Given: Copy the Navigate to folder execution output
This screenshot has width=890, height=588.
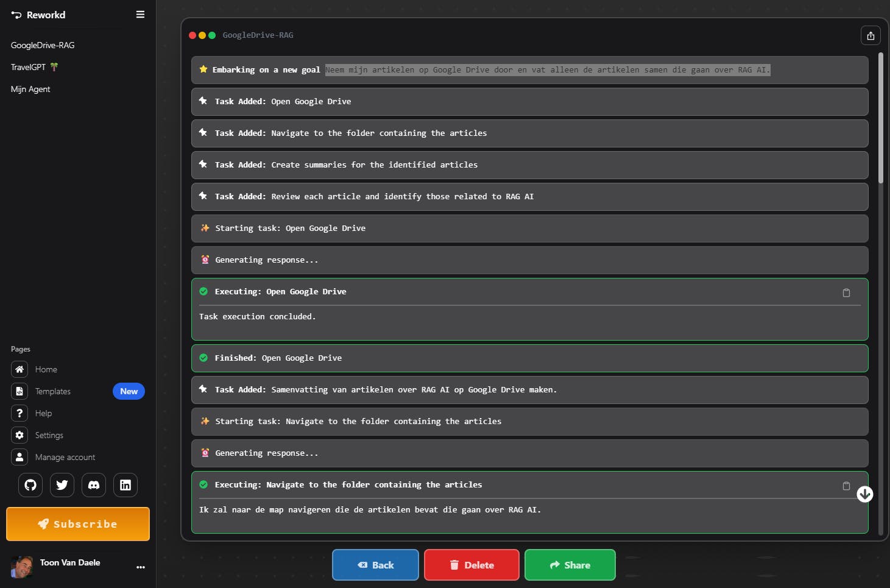Looking at the screenshot, I should point(846,486).
